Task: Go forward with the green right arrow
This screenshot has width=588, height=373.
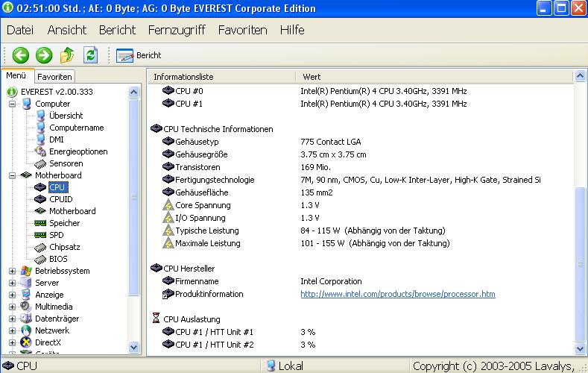Action: [x=44, y=55]
